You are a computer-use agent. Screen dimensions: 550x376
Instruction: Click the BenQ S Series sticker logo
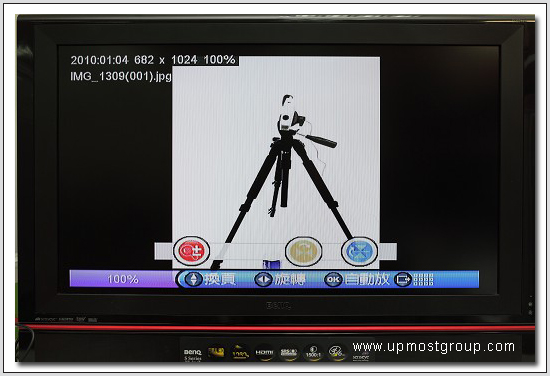tap(193, 354)
